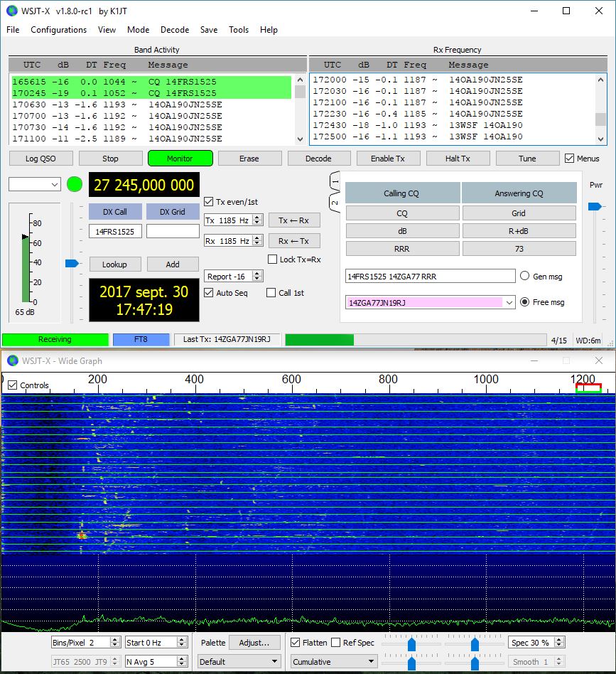Click the Tune button
The width and height of the screenshot is (616, 674).
pos(527,159)
